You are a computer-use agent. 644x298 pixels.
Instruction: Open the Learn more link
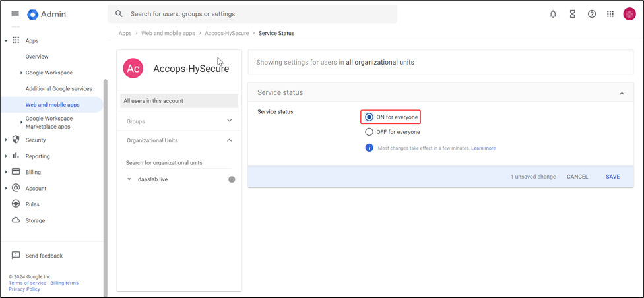(483, 148)
